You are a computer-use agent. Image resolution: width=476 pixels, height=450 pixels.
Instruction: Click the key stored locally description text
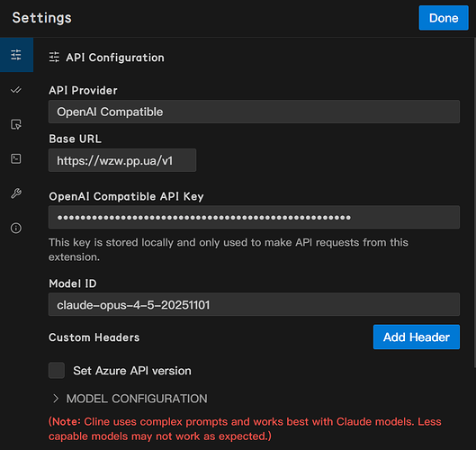[229, 249]
